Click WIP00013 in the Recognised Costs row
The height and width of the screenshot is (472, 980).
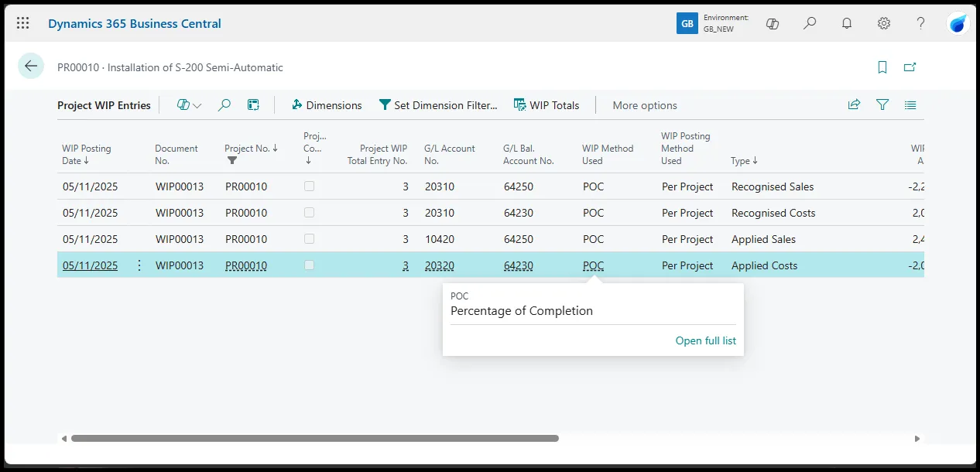click(x=180, y=213)
